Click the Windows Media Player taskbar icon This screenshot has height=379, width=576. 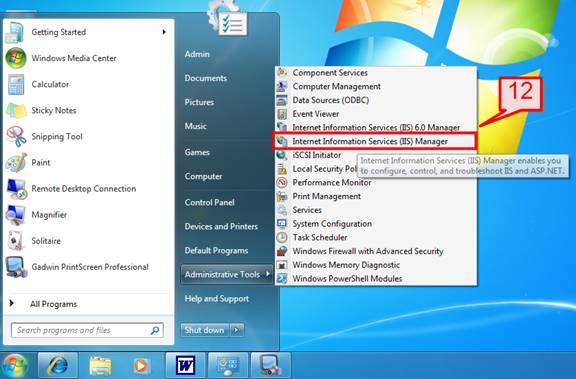141,366
